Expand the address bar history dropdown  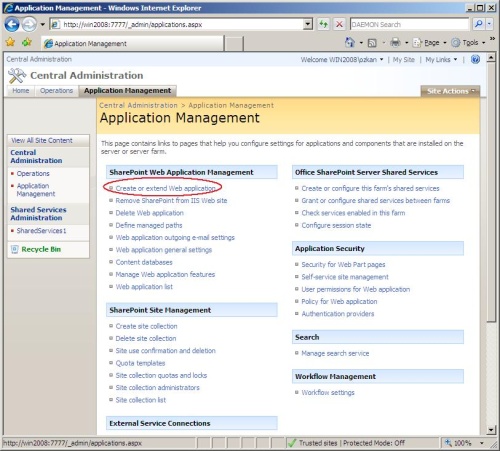(x=308, y=24)
